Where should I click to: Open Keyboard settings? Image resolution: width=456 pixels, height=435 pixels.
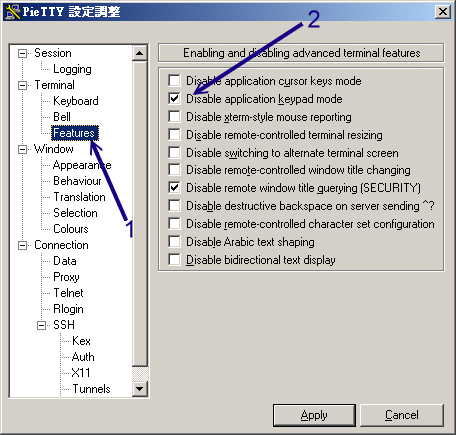(x=76, y=101)
